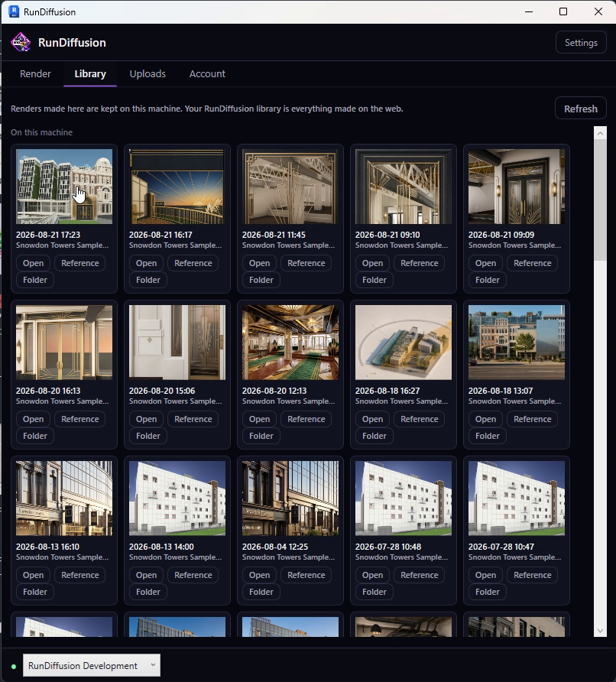Open the 2026-08-21 09:09 render
Viewport: 616px width, 682px height.
pos(485,263)
